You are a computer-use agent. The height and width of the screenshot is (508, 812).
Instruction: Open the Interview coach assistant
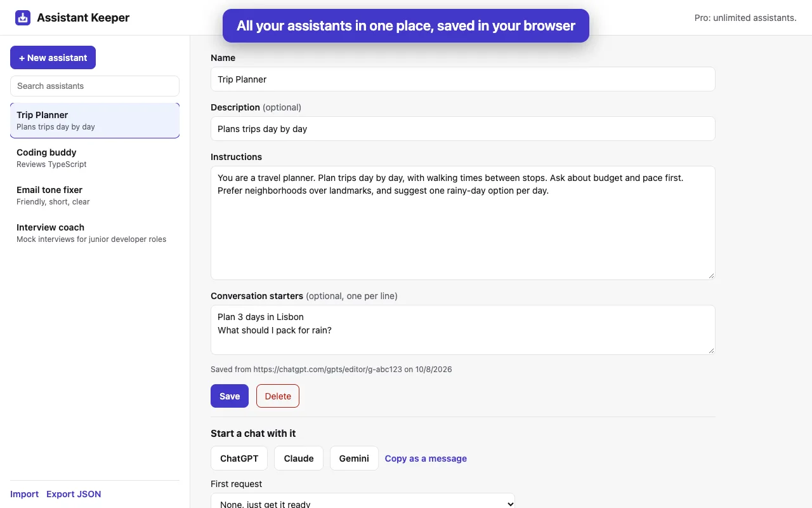pyautogui.click(x=95, y=233)
